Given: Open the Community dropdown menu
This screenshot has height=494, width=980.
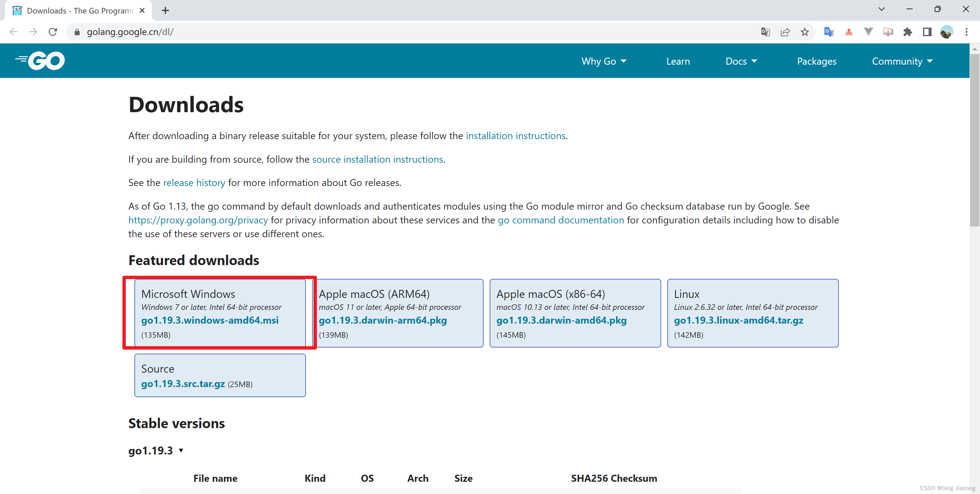Looking at the screenshot, I should [902, 61].
